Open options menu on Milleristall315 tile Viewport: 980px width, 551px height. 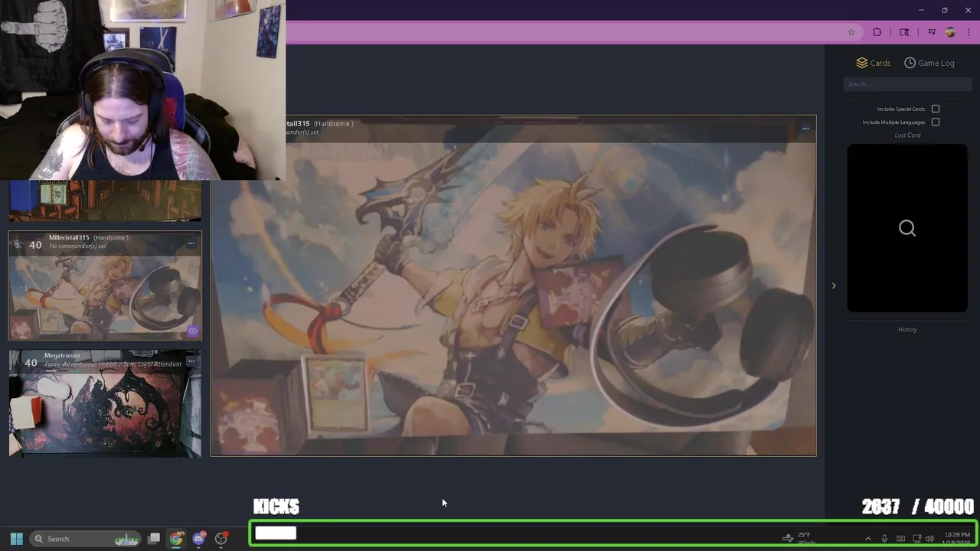(191, 244)
